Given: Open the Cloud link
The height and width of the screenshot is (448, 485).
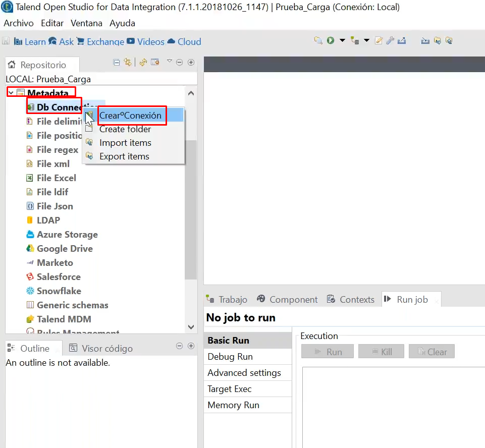Looking at the screenshot, I should coord(184,41).
